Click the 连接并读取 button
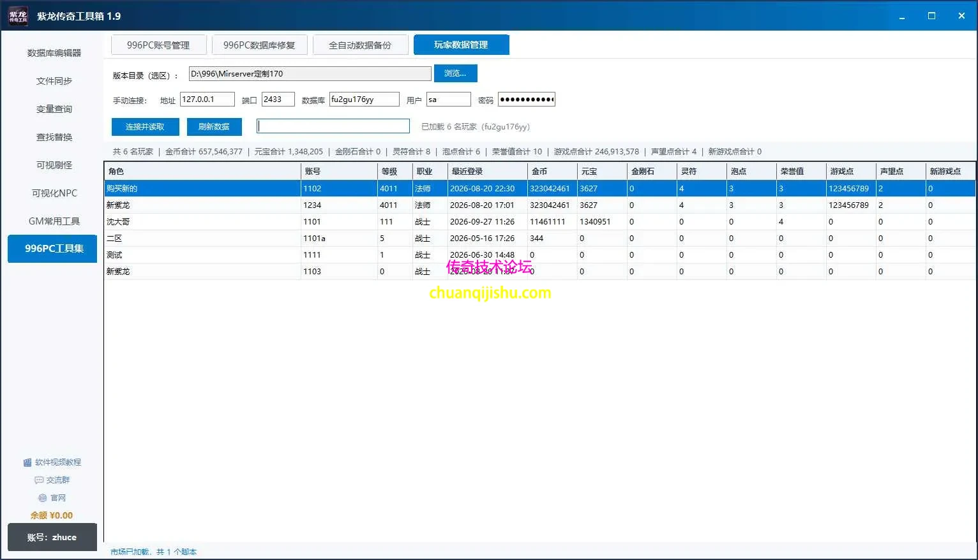This screenshot has height=560, width=978. click(145, 127)
